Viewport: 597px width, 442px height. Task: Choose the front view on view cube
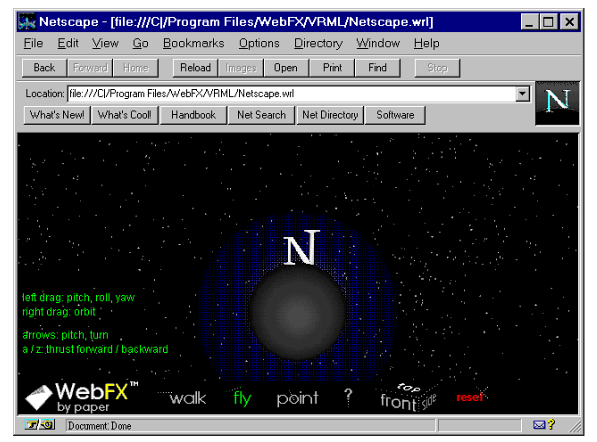click(397, 402)
